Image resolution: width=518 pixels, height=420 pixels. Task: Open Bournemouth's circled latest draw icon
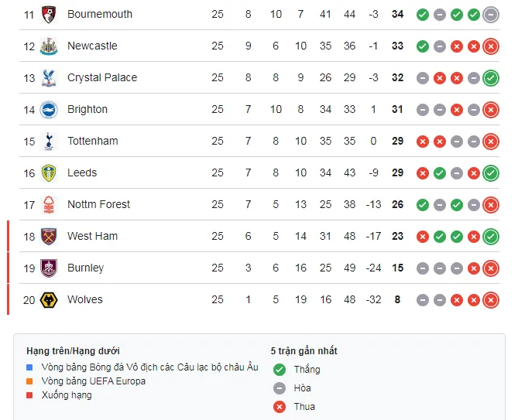tap(490, 14)
